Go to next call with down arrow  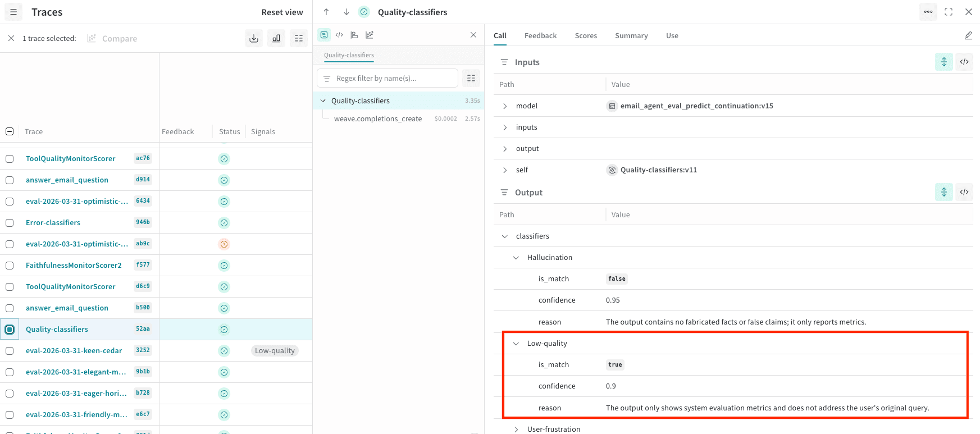(347, 12)
